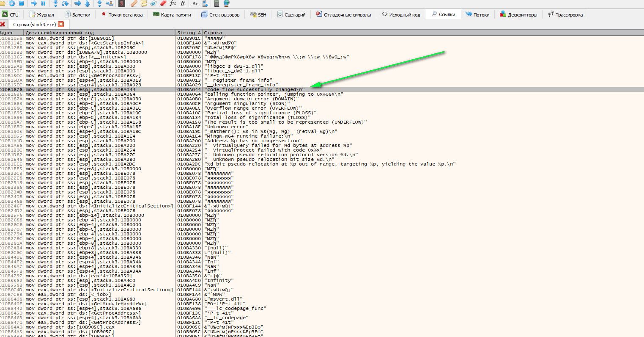Open the Отладочные символы tab
This screenshot has width=644, height=337.
[x=343, y=14]
